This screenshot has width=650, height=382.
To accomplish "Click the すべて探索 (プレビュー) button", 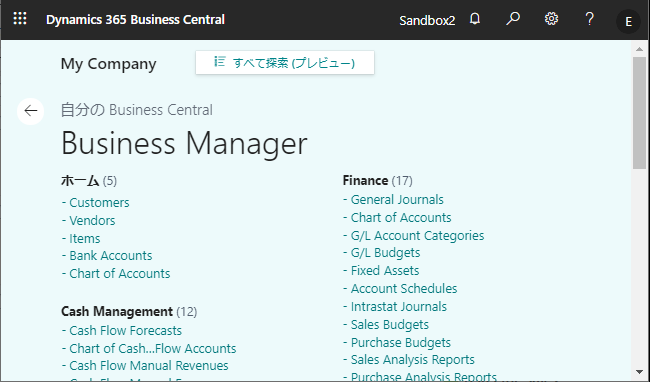I will click(x=285, y=63).
